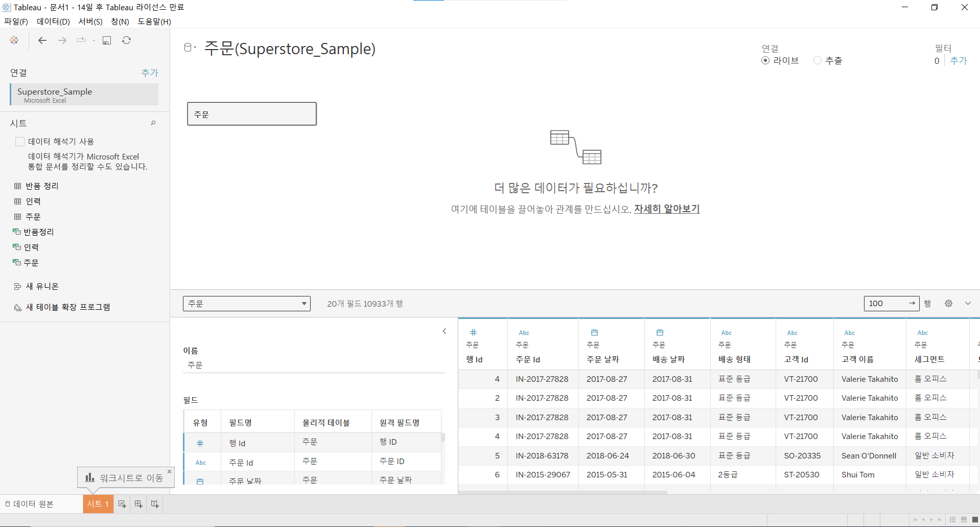Click the forward arrow in toolbar

click(62, 40)
